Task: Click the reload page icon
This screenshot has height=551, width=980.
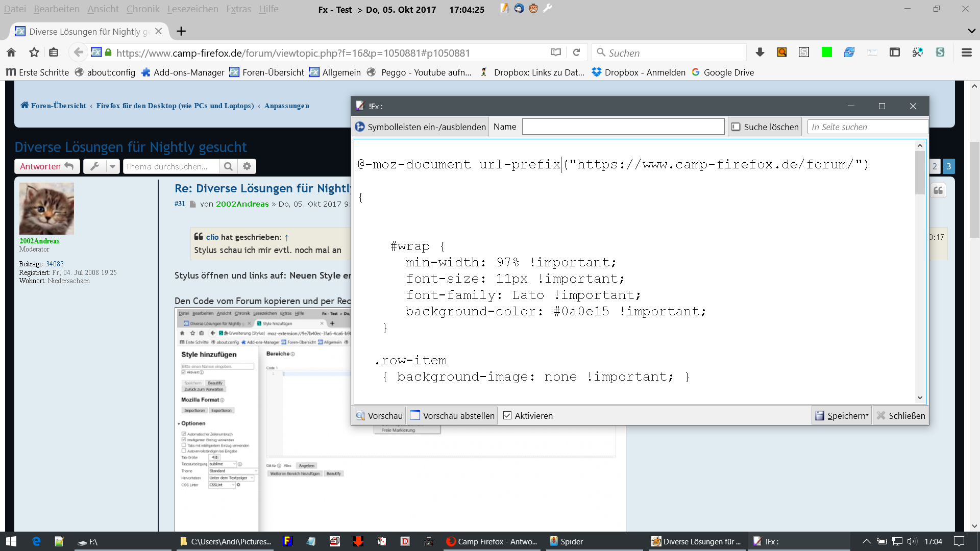Action: click(x=576, y=53)
